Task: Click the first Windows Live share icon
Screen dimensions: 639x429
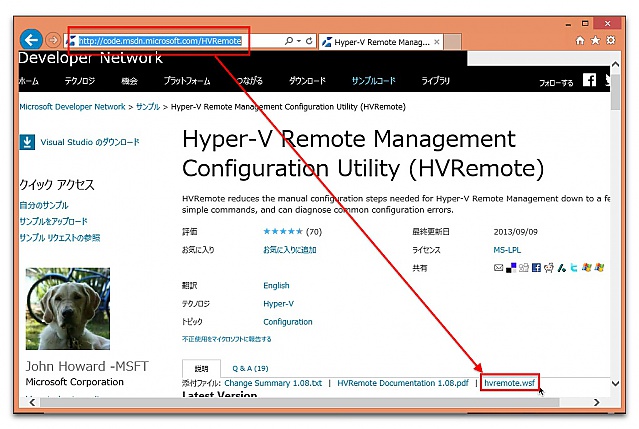Action: [586, 268]
